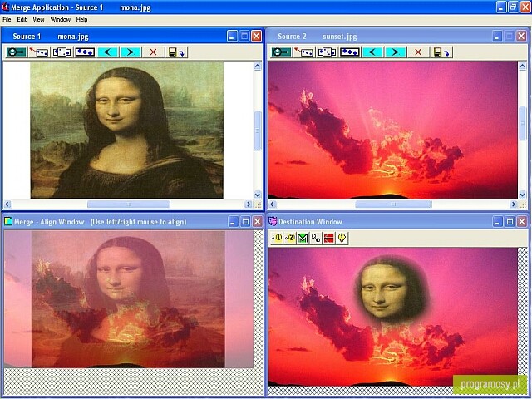Click the red striped arrow icon in Destination Window
532x399 pixels.
pyautogui.click(x=329, y=238)
